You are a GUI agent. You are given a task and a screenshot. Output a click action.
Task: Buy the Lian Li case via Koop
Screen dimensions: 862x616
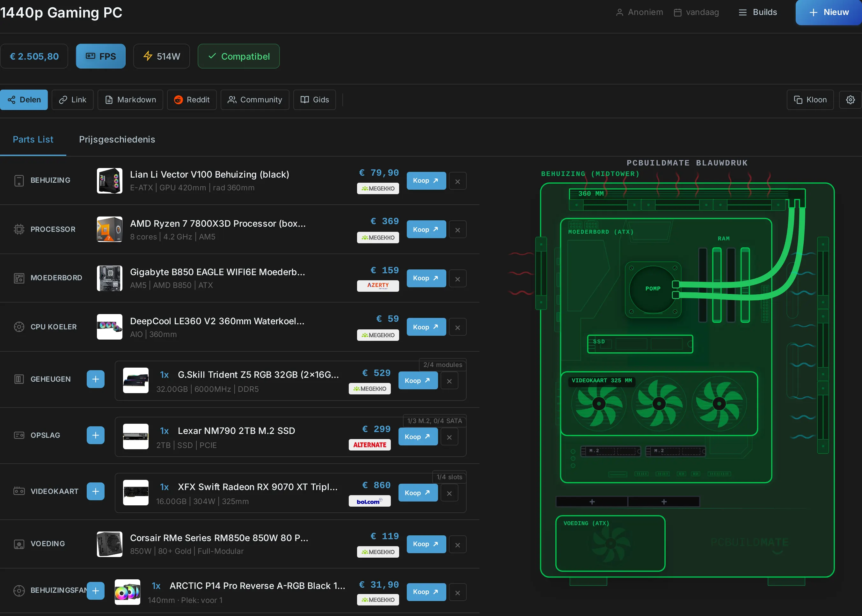tap(426, 180)
